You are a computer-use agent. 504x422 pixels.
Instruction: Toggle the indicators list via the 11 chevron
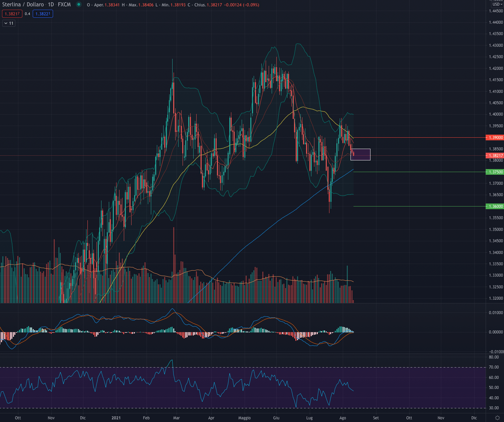coord(8,23)
